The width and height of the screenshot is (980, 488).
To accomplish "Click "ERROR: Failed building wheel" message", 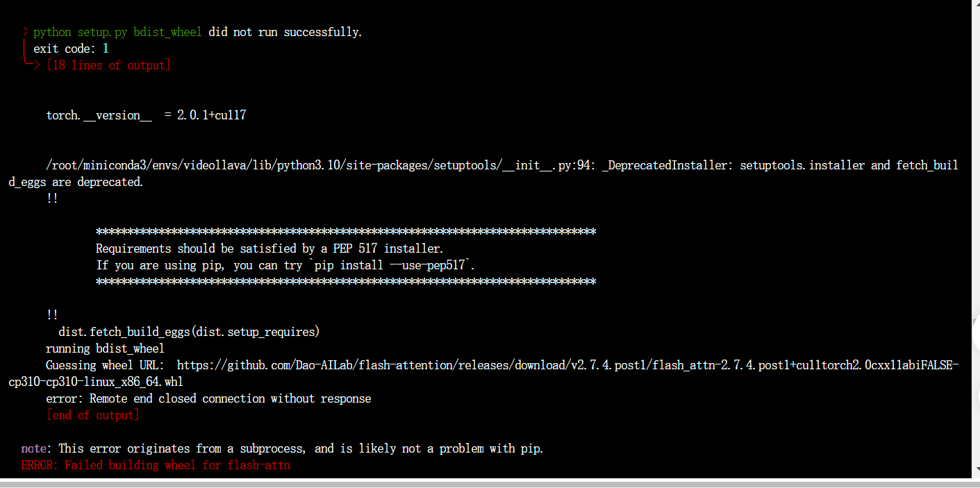I will coord(156,465).
